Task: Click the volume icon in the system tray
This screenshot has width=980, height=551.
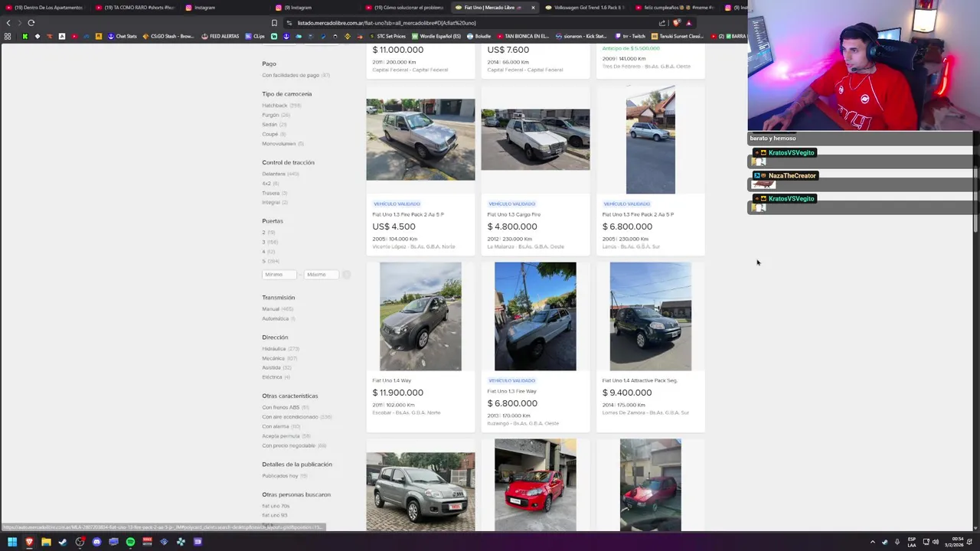Action: [x=936, y=542]
